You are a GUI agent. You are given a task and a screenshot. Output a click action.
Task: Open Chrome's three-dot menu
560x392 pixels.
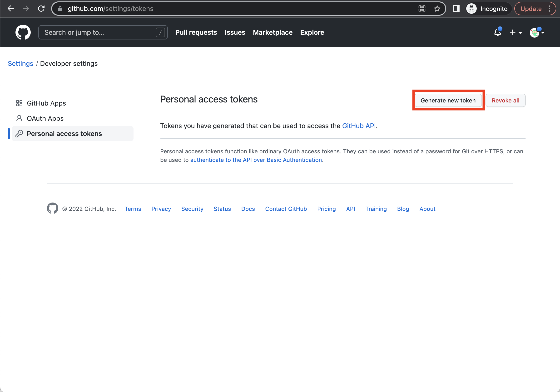550,9
